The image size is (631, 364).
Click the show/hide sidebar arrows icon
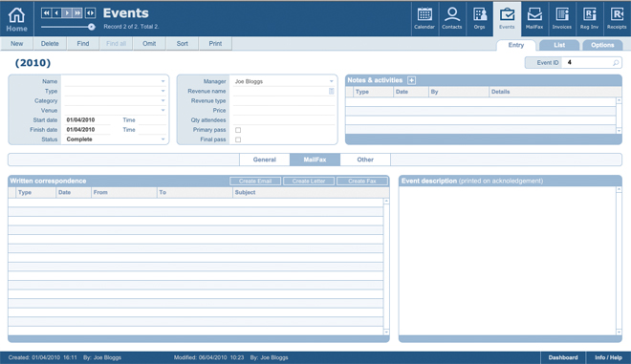pyautogui.click(x=90, y=12)
